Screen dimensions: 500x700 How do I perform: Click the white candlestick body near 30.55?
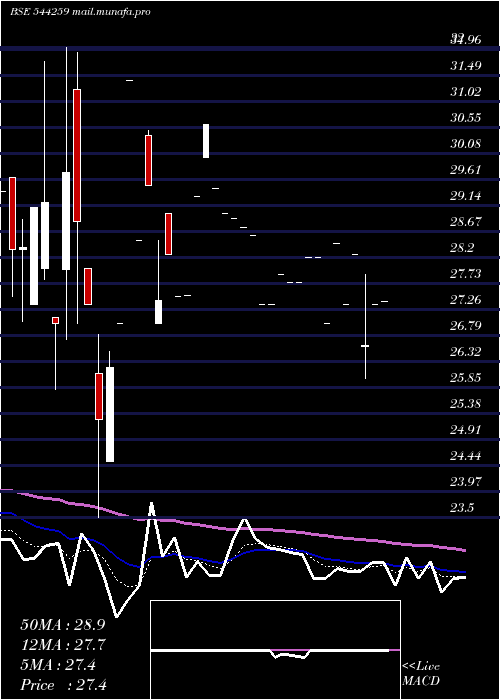point(206,141)
